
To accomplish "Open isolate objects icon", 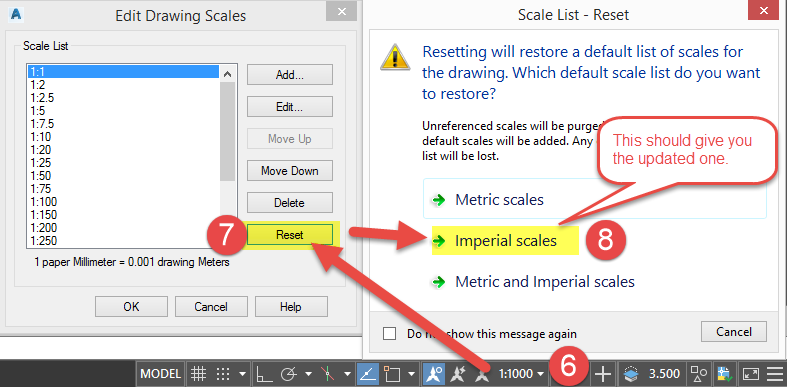I will (698, 373).
